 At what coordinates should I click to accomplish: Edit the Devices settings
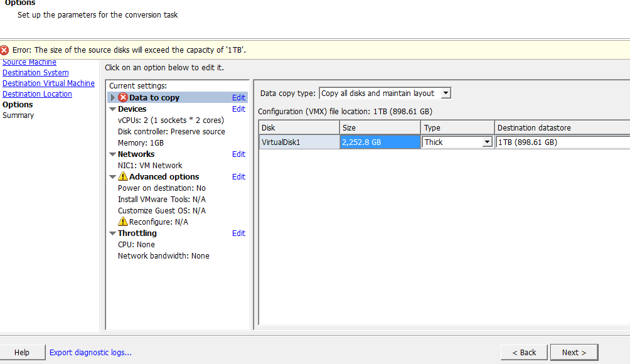click(x=238, y=109)
